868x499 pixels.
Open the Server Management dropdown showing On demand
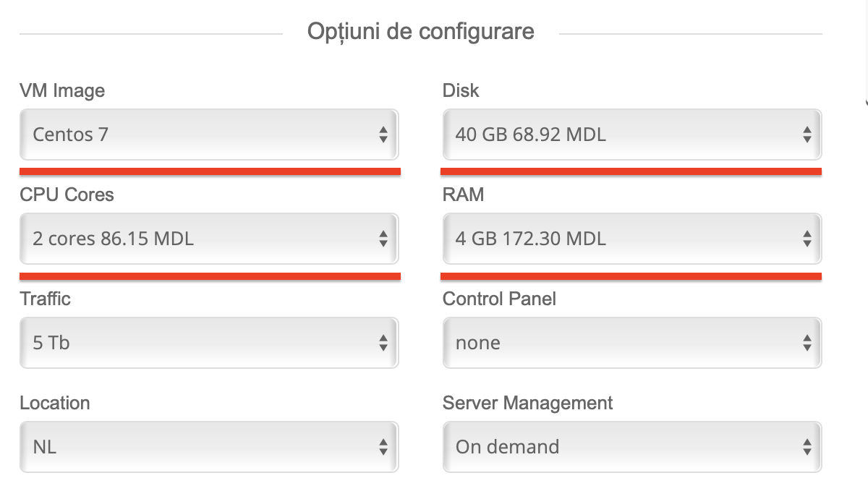click(x=631, y=447)
